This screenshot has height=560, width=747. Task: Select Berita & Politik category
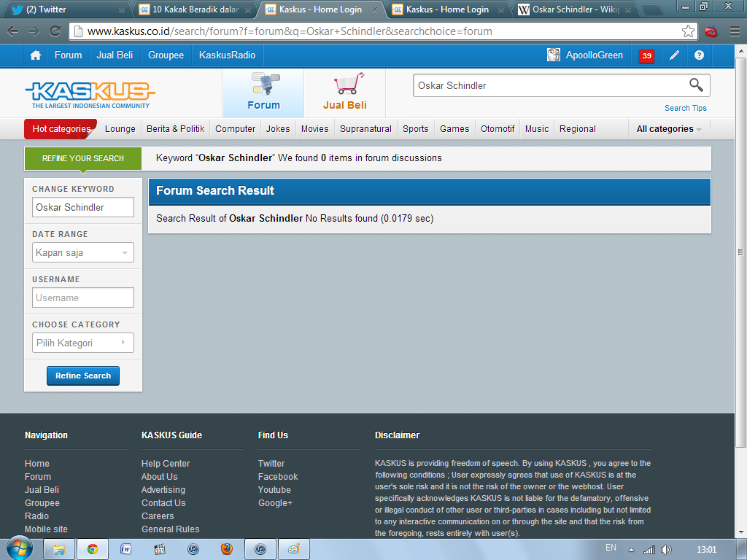(x=175, y=129)
